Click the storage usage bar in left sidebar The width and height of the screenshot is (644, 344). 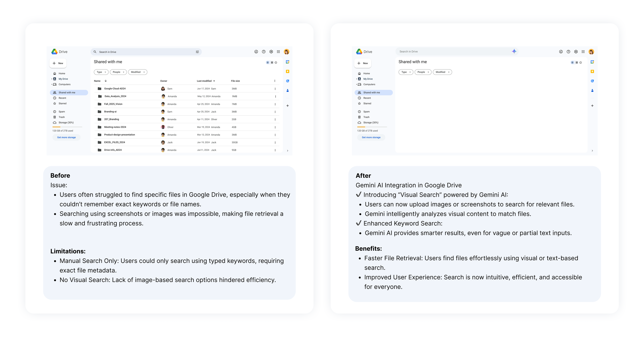[67, 127]
